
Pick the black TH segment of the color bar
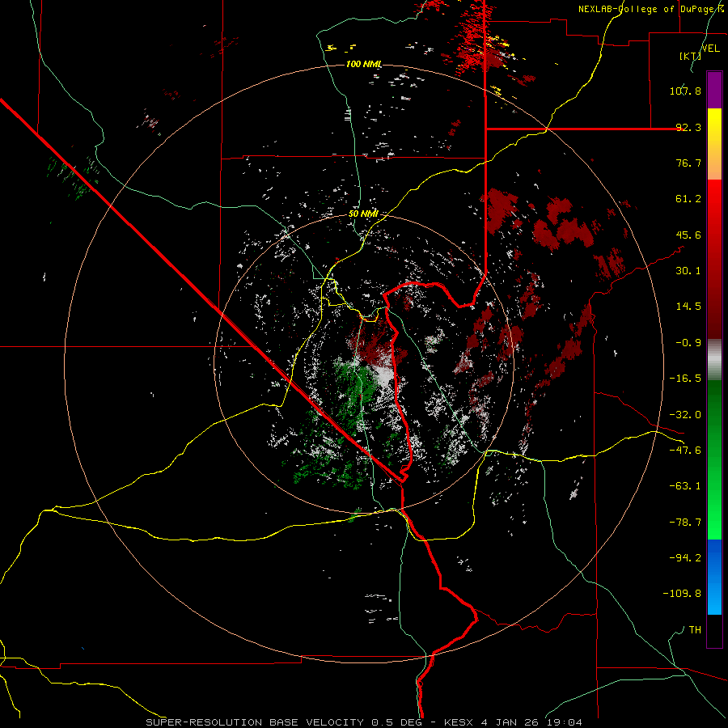click(x=714, y=630)
